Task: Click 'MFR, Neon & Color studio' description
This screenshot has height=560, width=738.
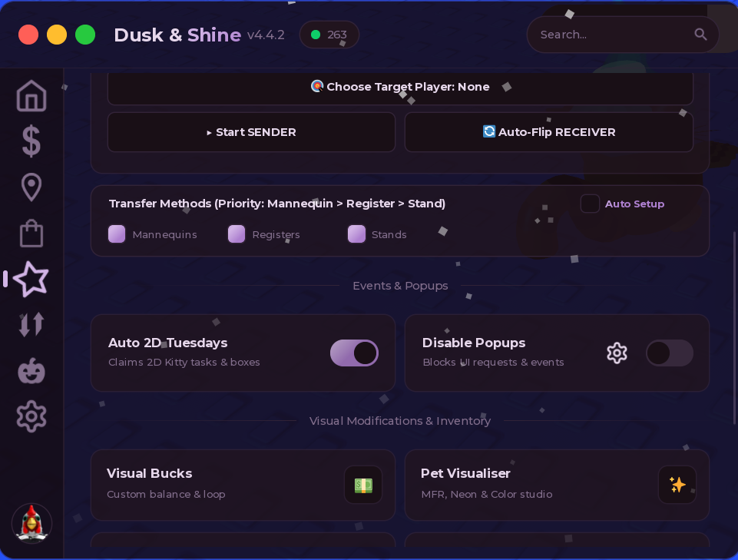Action: [x=487, y=494]
